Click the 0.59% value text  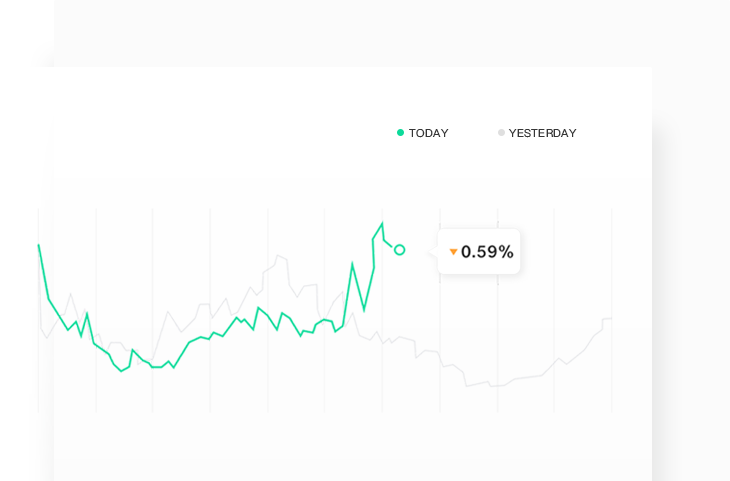pos(487,252)
